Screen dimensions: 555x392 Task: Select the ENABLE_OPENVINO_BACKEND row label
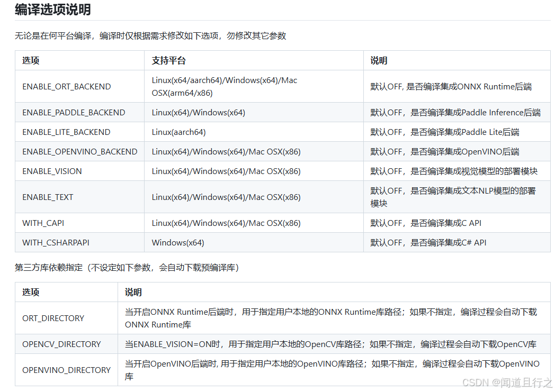[80, 151]
